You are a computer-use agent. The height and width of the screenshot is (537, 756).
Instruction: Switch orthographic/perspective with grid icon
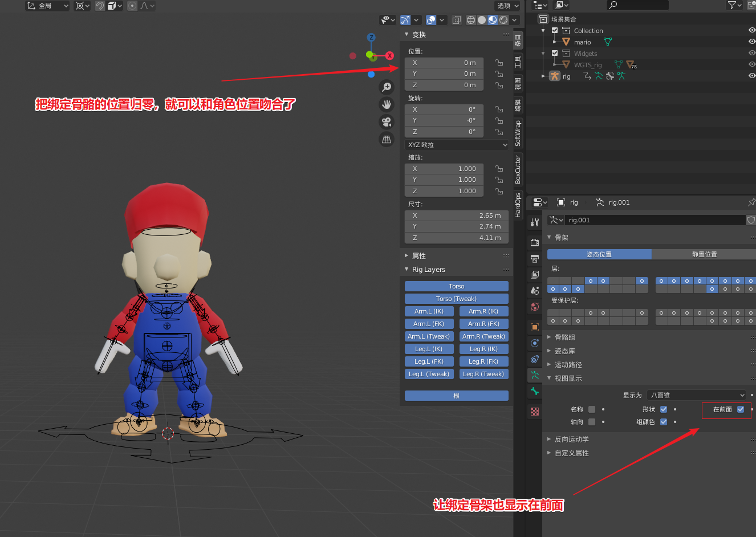387,140
